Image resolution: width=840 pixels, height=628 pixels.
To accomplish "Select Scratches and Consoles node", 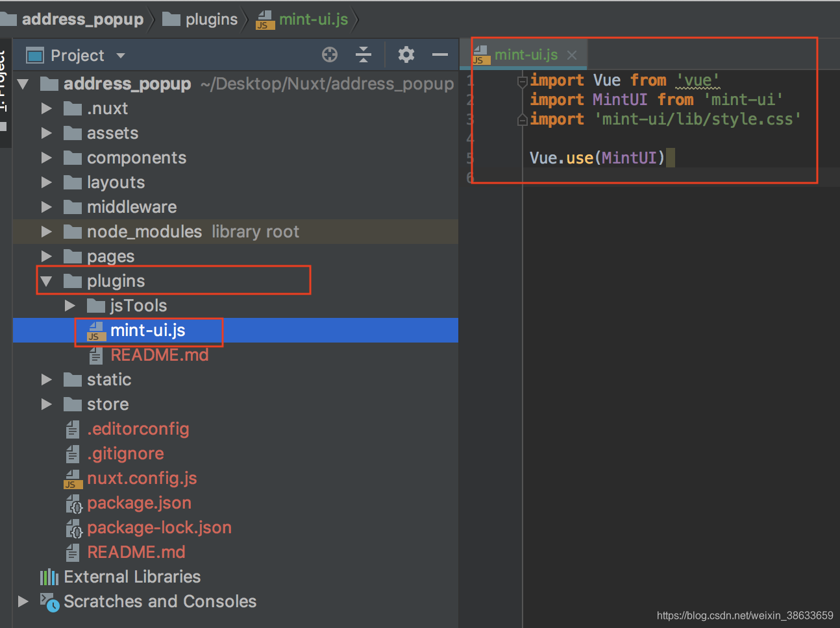I will pos(160,601).
